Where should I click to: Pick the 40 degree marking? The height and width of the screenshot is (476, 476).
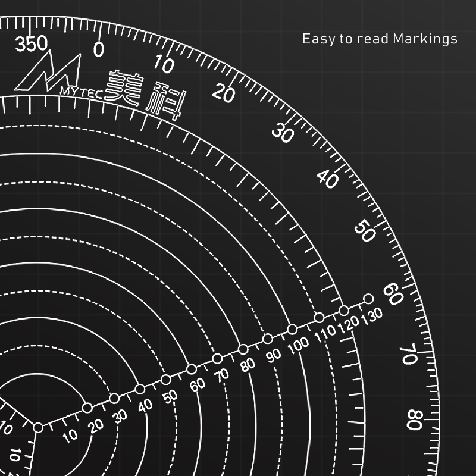(328, 178)
